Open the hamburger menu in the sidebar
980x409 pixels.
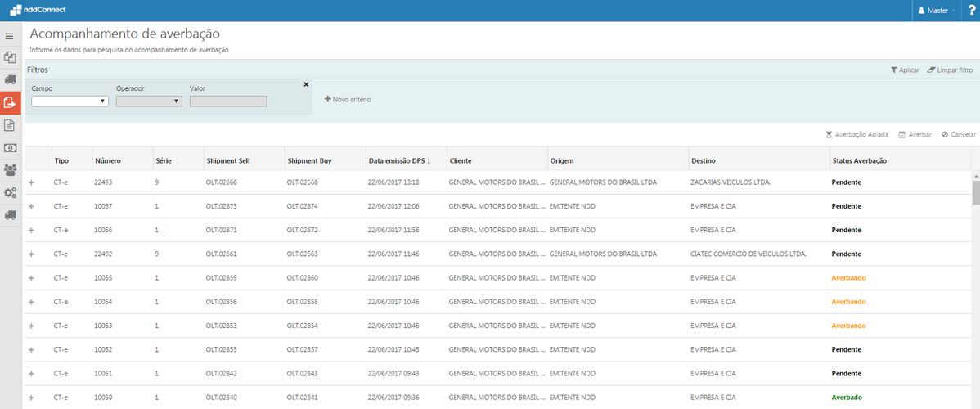tap(10, 36)
